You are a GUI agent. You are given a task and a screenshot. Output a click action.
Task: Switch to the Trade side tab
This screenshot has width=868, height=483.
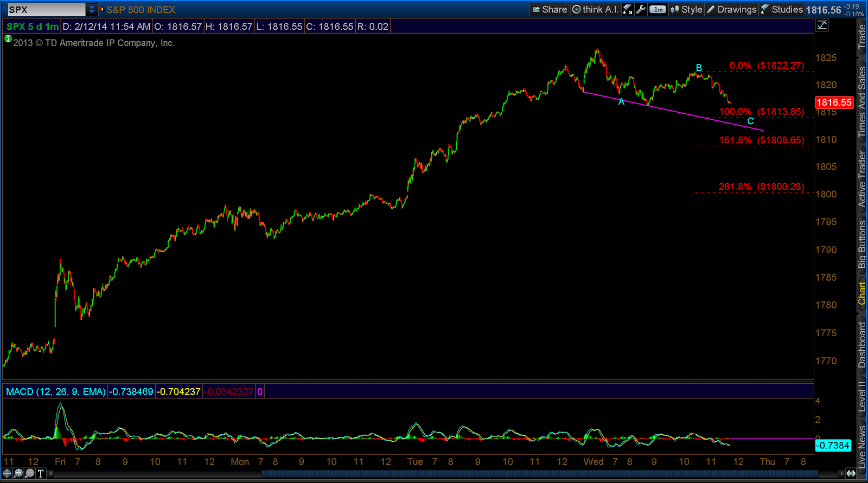click(x=862, y=37)
